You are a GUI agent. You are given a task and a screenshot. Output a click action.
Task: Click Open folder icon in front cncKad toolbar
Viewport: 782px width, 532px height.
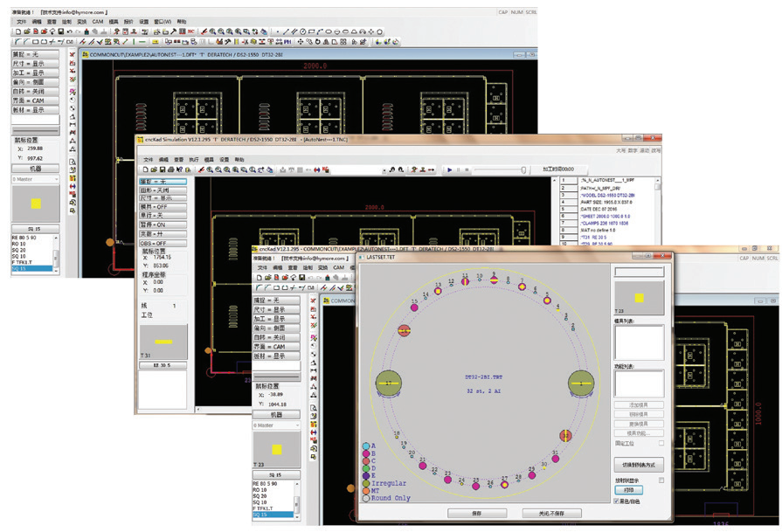(x=268, y=277)
